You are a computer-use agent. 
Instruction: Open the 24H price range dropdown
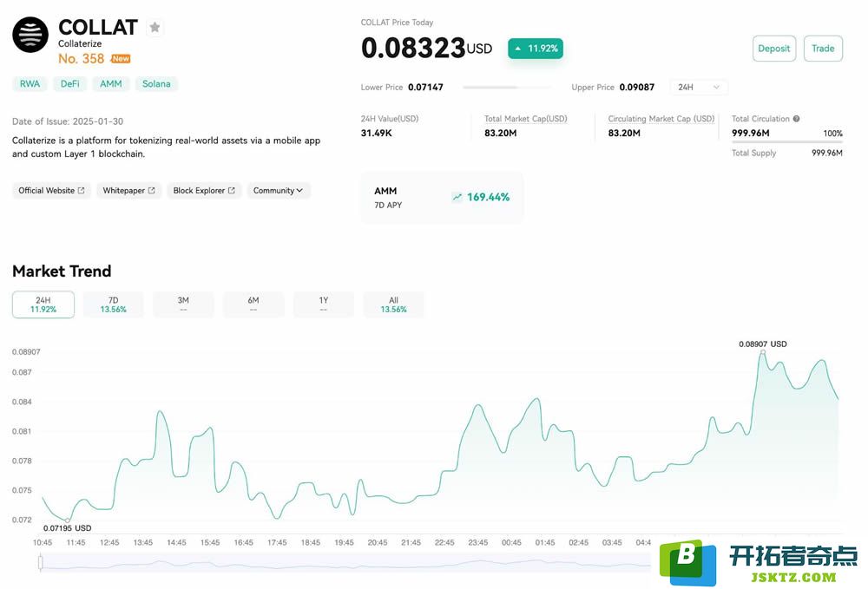pyautogui.click(x=699, y=88)
